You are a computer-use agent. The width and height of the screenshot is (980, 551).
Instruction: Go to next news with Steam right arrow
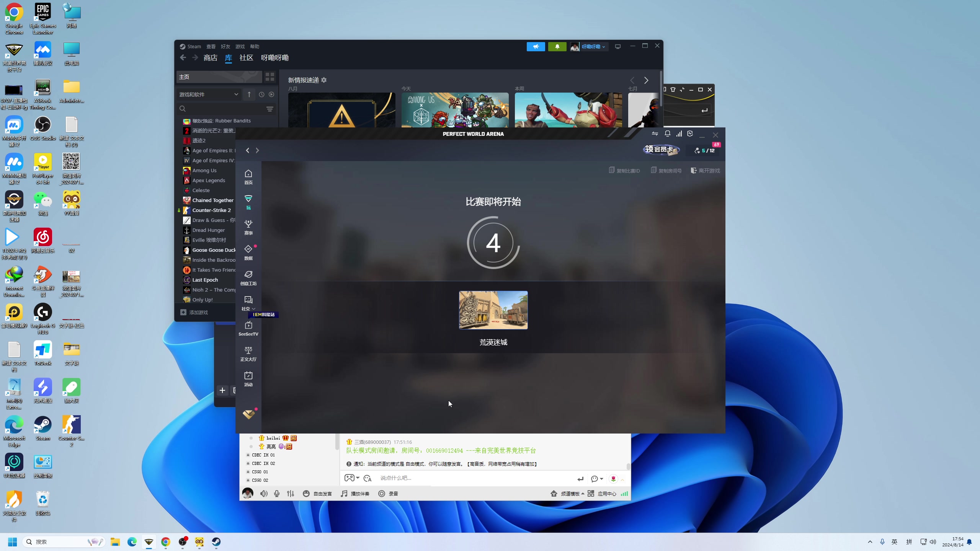[646, 80]
